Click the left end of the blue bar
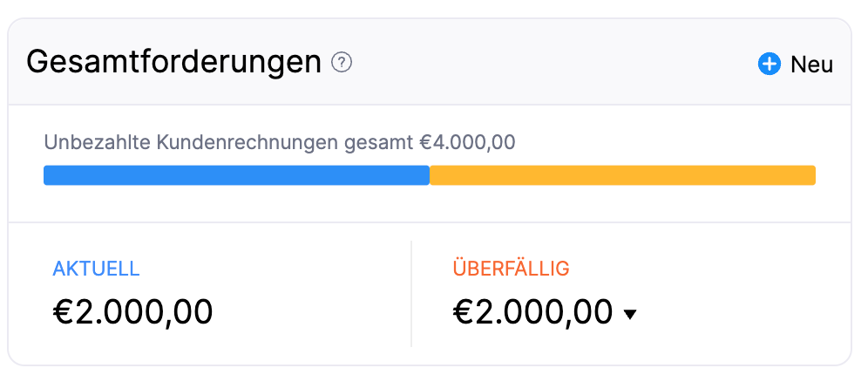This screenshot has width=868, height=375. (x=48, y=175)
